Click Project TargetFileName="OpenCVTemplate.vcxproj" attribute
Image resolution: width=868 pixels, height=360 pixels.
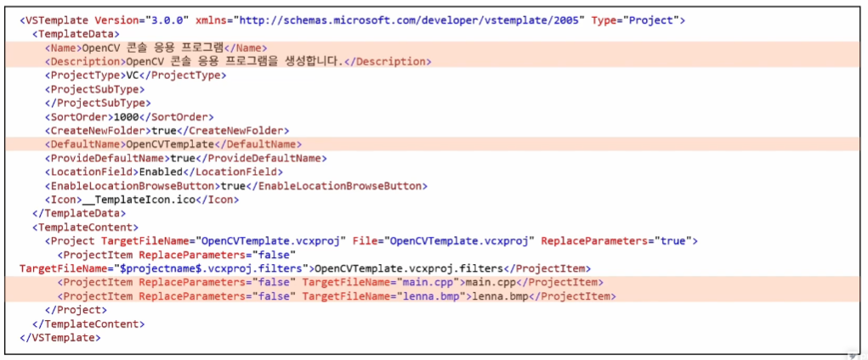(224, 241)
